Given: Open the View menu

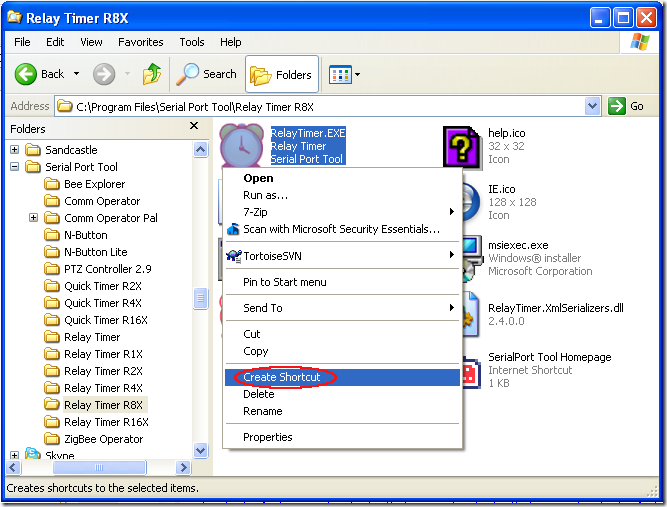Looking at the screenshot, I should (x=91, y=42).
